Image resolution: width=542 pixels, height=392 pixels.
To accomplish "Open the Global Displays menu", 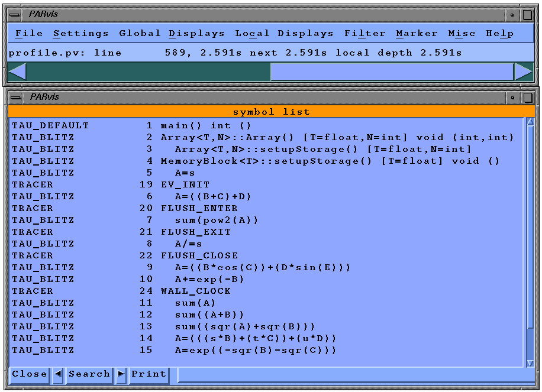I will click(172, 34).
